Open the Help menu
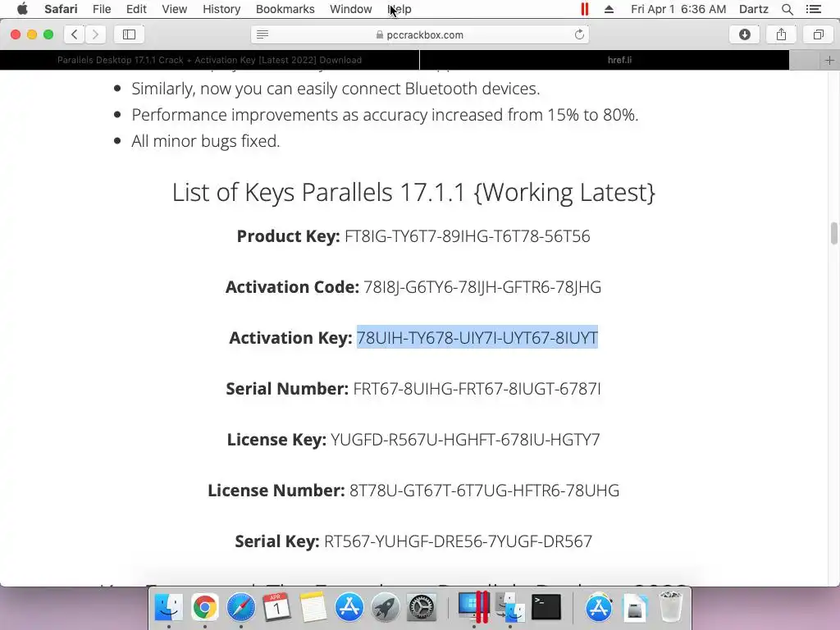Image resolution: width=840 pixels, height=630 pixels. coord(399,9)
